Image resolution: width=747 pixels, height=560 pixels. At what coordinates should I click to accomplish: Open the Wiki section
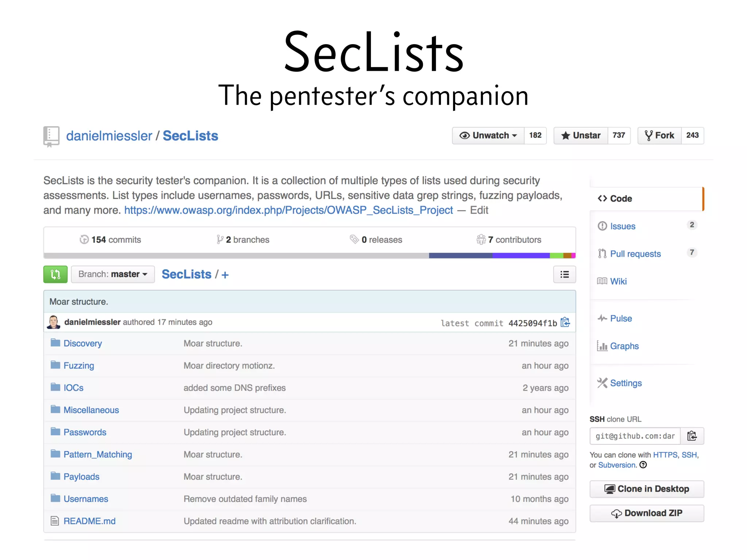(618, 281)
